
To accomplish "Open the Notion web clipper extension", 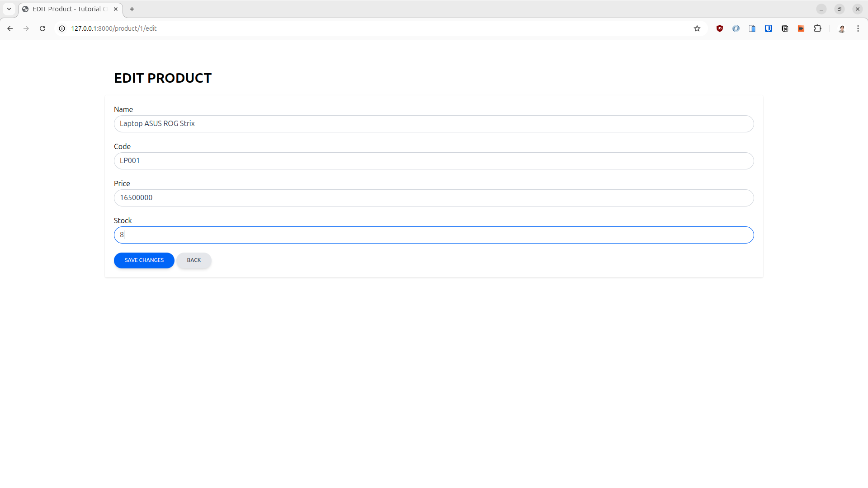I will tap(785, 28).
